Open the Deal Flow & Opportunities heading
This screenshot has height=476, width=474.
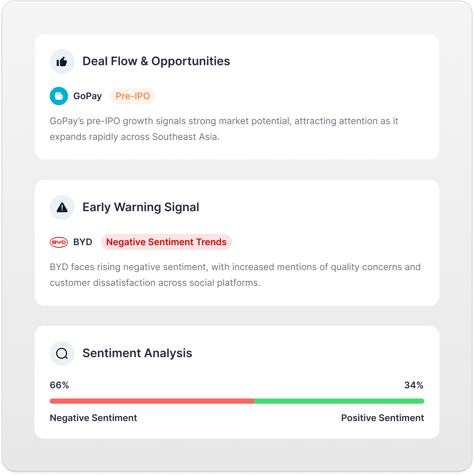tap(156, 61)
